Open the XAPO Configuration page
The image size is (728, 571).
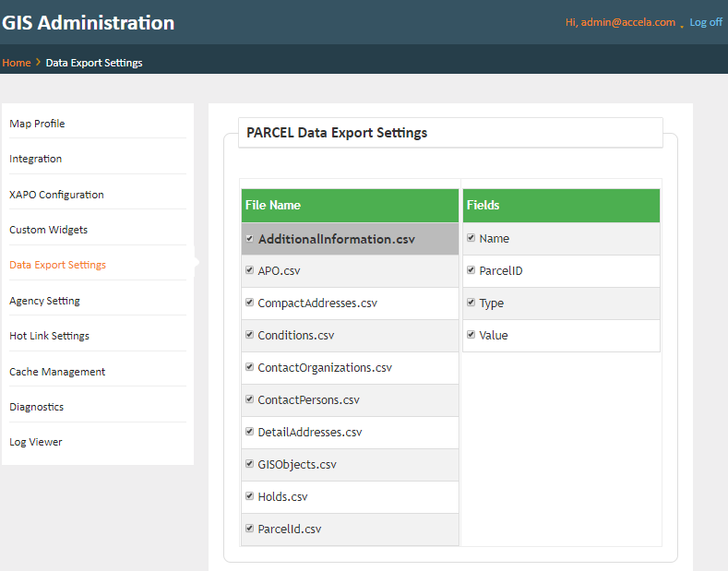point(56,195)
